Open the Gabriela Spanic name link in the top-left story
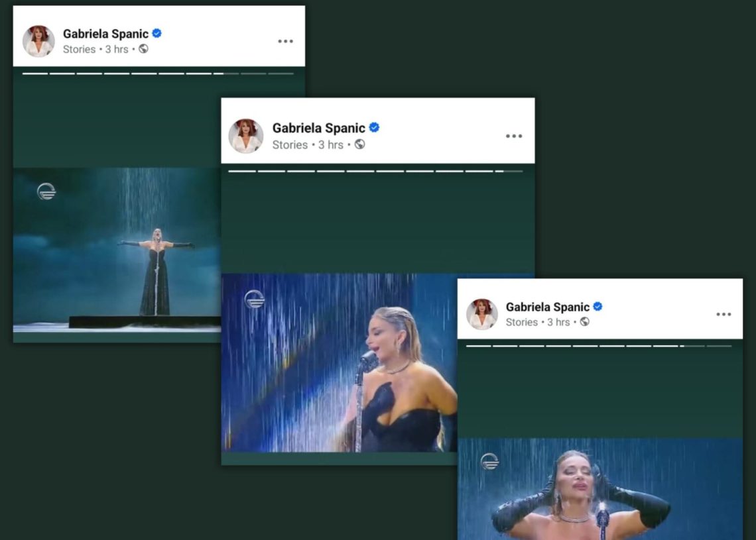This screenshot has width=756, height=540. [x=105, y=34]
